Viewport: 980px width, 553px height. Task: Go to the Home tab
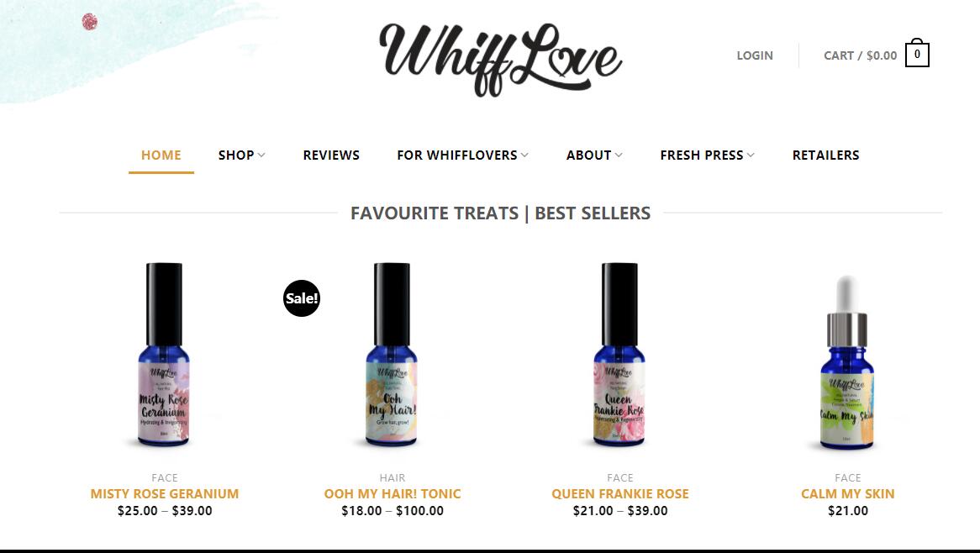(x=161, y=155)
